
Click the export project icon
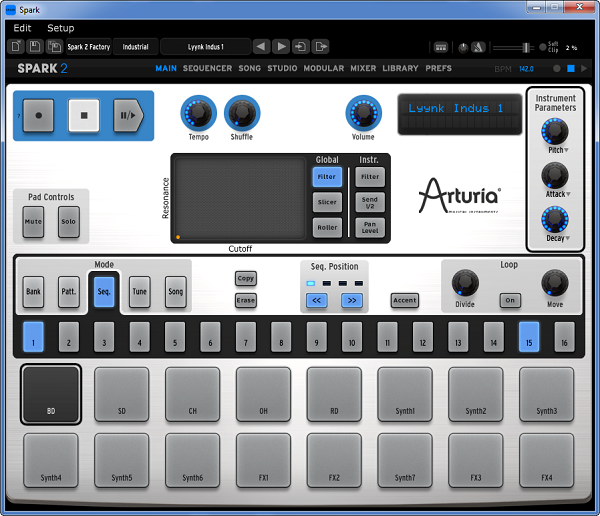coord(320,47)
